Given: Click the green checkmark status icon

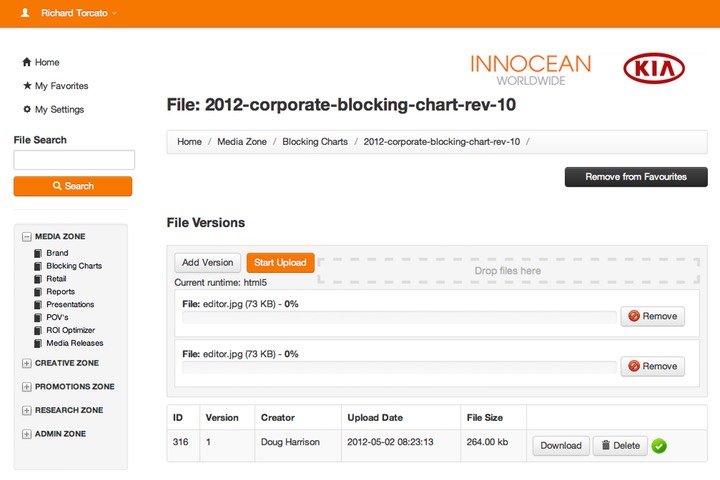Looking at the screenshot, I should point(659,446).
